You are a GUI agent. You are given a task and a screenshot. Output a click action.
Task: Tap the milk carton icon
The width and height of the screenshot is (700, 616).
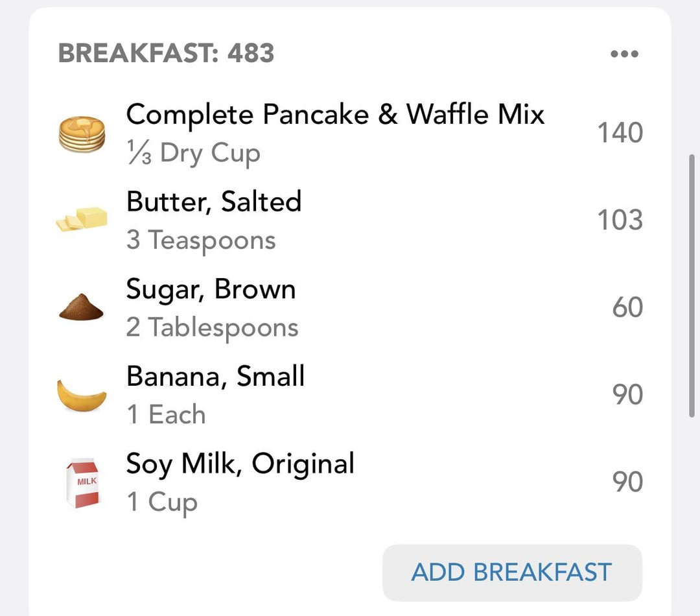click(82, 483)
